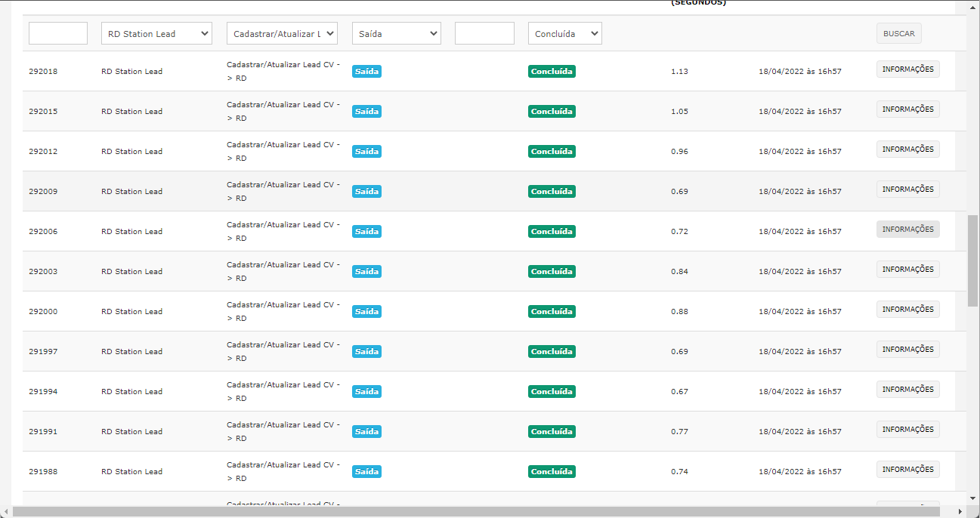Click the duration value 0.84

tap(679, 272)
